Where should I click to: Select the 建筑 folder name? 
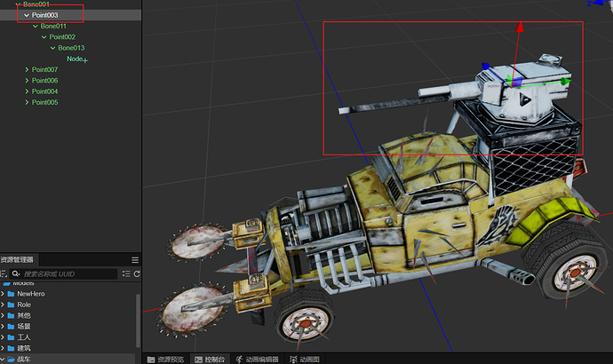pos(24,348)
